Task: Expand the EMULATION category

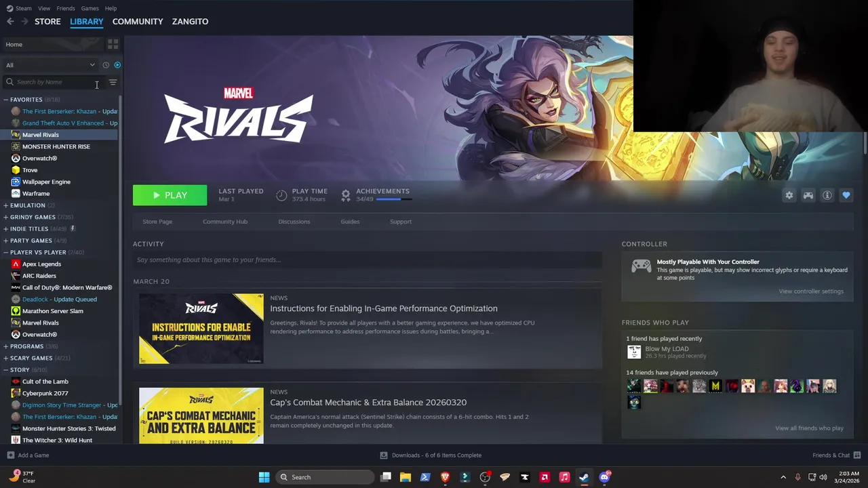Action: pos(5,205)
